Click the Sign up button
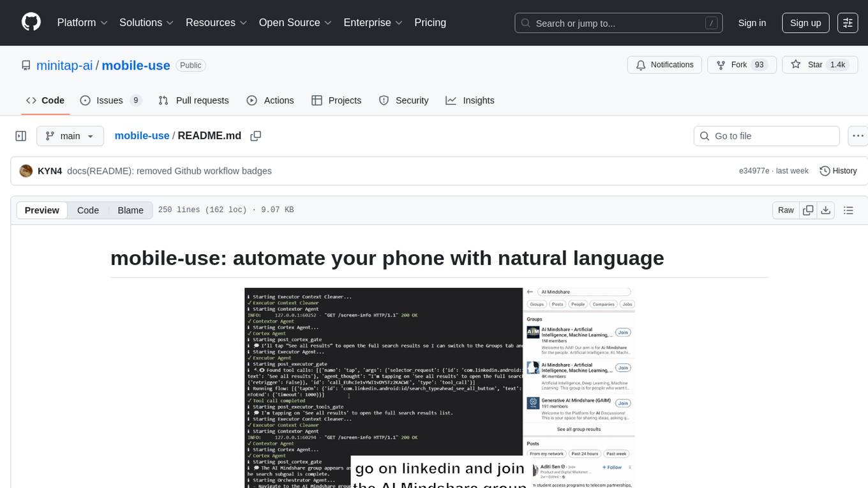The height and width of the screenshot is (488, 868). 805,23
